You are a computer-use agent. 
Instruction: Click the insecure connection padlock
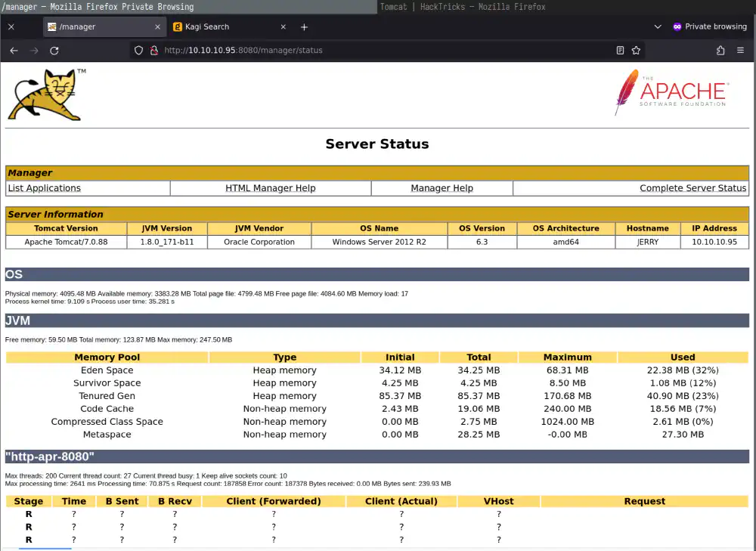(153, 51)
